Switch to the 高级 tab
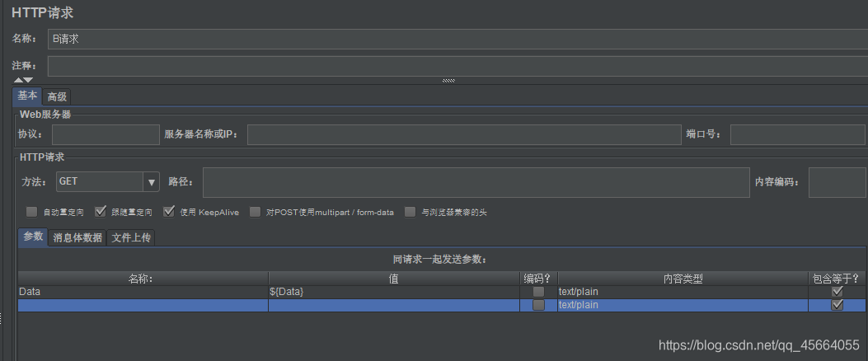Viewport: 868px width, 361px height. pyautogui.click(x=56, y=97)
